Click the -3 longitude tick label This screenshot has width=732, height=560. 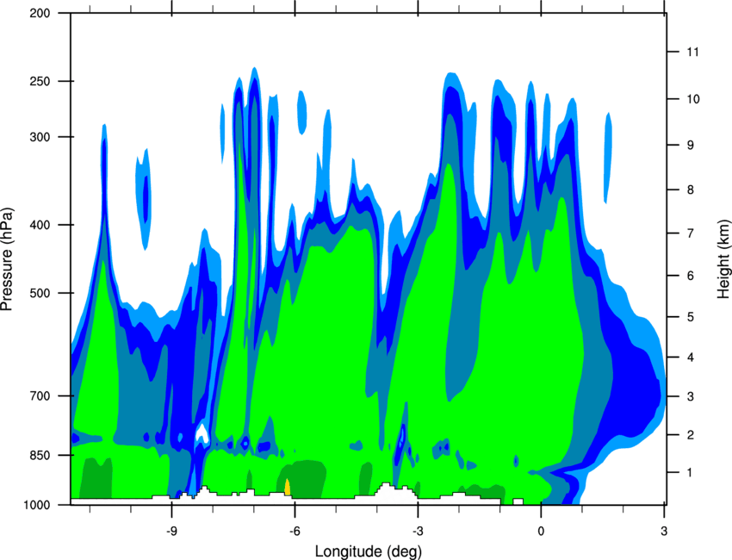[418, 532]
